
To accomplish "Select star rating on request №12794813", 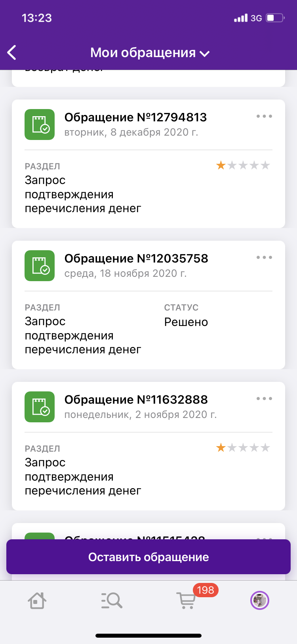I will tap(243, 165).
